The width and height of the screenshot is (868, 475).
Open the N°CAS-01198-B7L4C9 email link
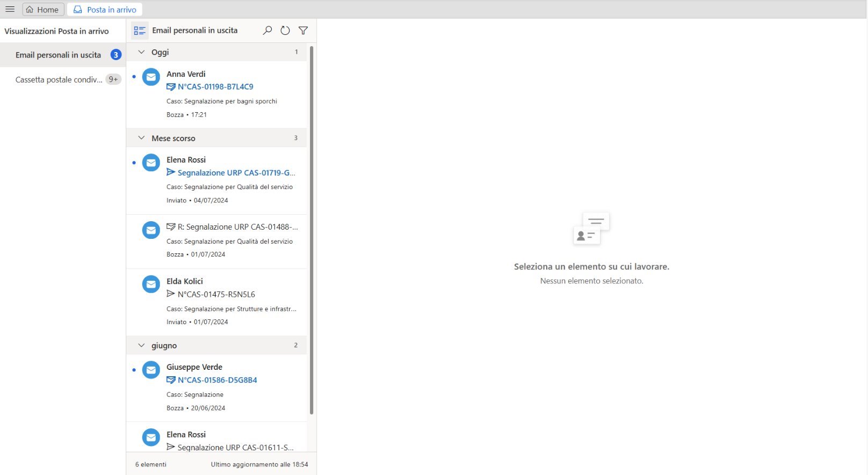(215, 86)
